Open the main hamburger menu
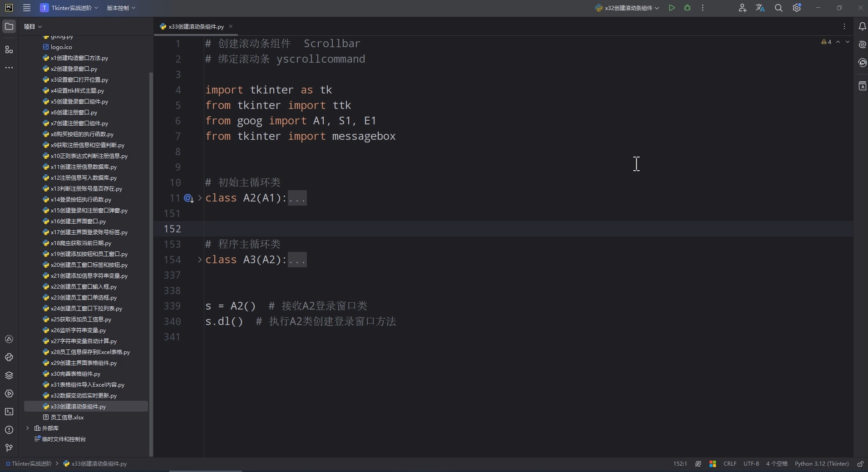Screen dimensions: 868x472 (26, 8)
